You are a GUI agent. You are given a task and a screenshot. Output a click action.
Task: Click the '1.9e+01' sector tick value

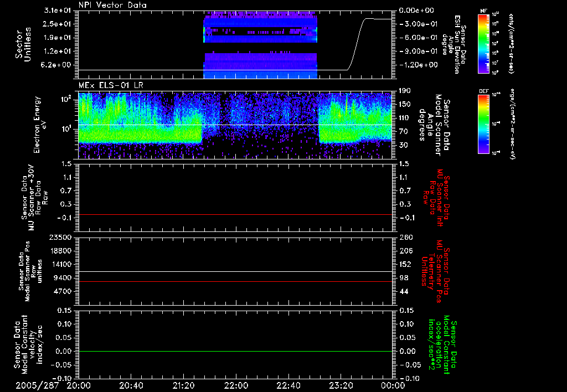click(58, 38)
